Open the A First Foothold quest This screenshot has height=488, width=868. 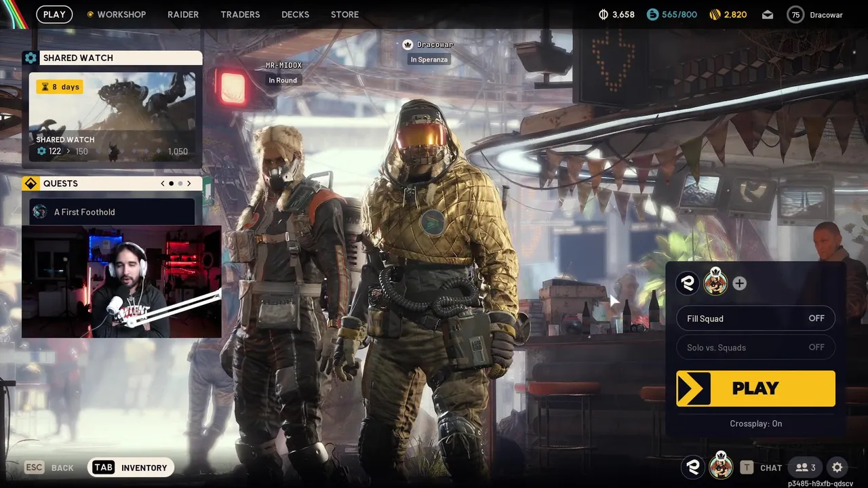[x=112, y=211]
